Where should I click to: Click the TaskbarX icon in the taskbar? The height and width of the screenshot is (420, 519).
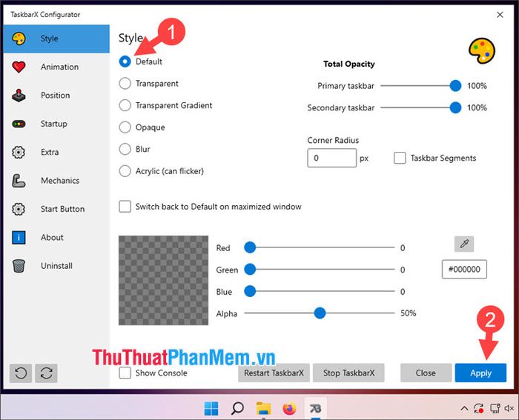(x=315, y=409)
